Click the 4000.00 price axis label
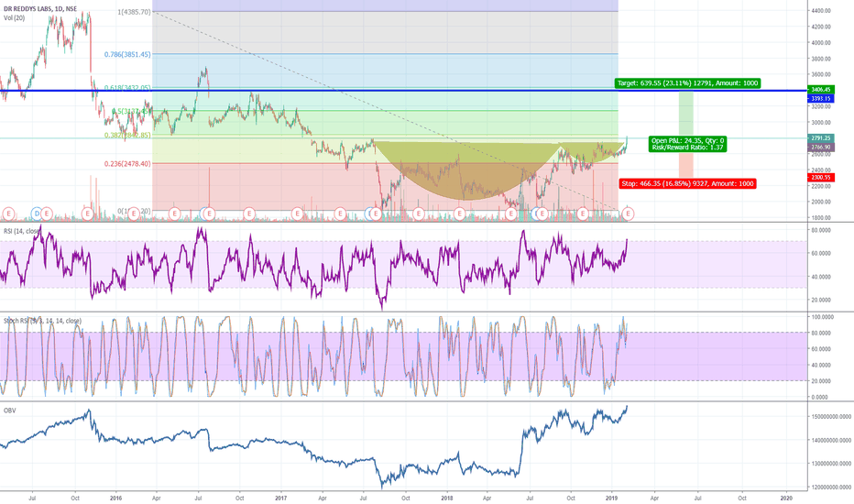 (821, 42)
